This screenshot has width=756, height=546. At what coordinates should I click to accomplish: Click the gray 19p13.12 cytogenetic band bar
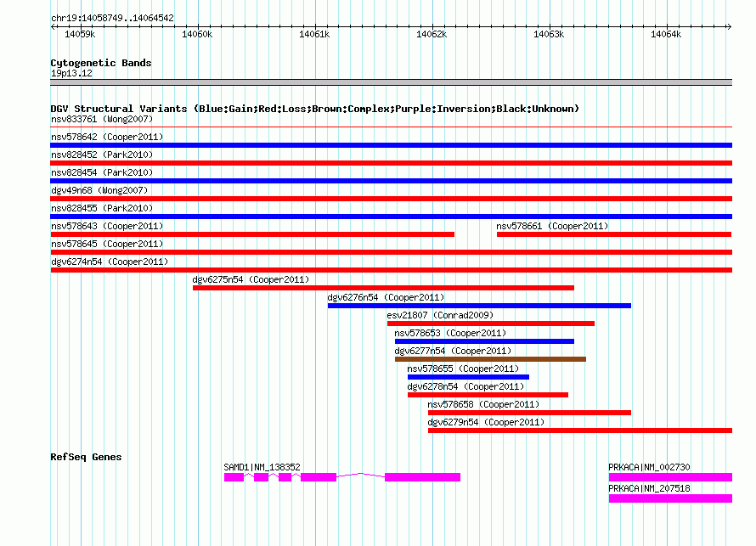coord(391,82)
